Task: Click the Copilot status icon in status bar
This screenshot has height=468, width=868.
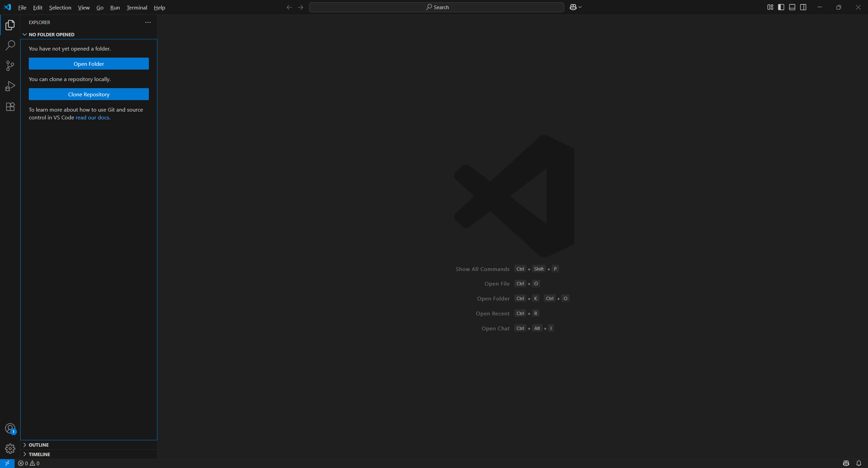Action: (x=846, y=463)
